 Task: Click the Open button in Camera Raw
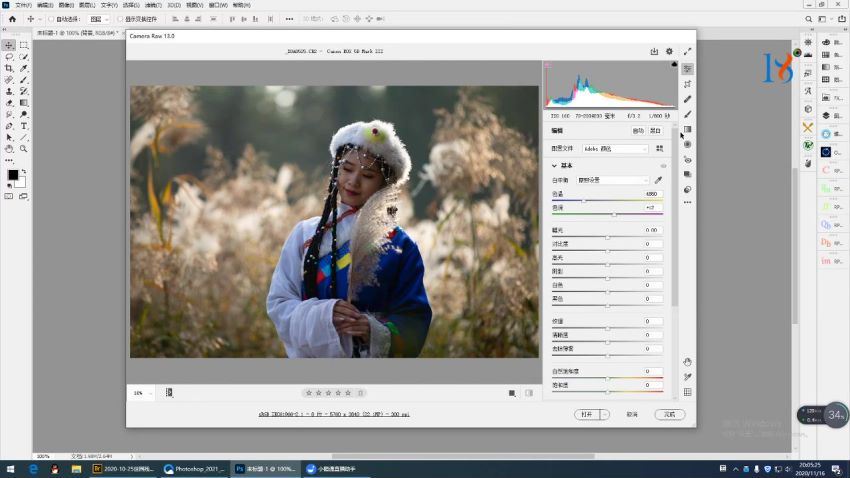click(x=587, y=415)
